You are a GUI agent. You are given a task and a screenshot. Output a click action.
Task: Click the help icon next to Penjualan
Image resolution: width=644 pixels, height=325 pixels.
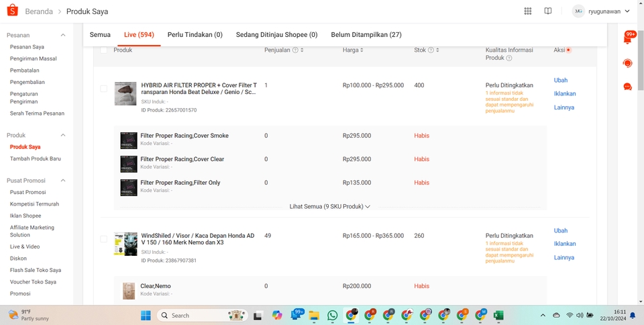(295, 50)
